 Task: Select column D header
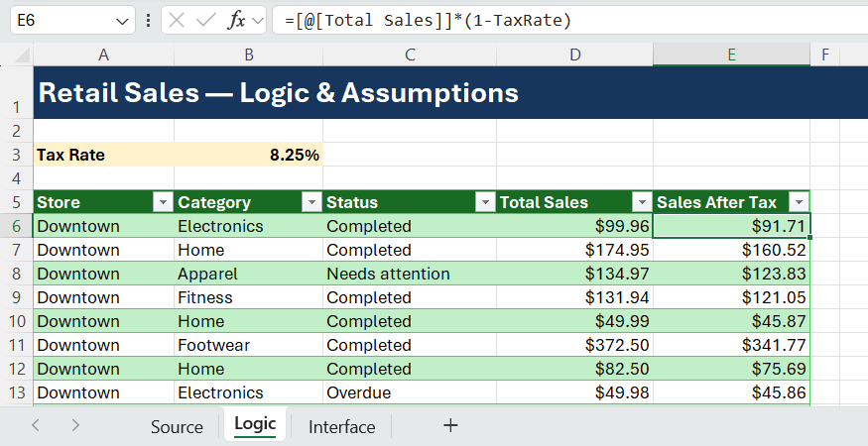coord(575,55)
